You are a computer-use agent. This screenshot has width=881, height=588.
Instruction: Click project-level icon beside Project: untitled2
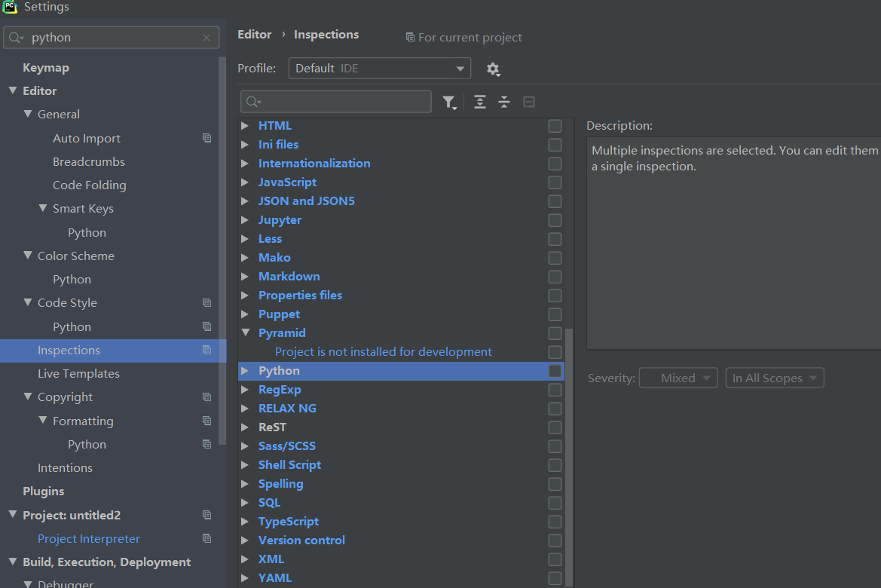(x=206, y=515)
